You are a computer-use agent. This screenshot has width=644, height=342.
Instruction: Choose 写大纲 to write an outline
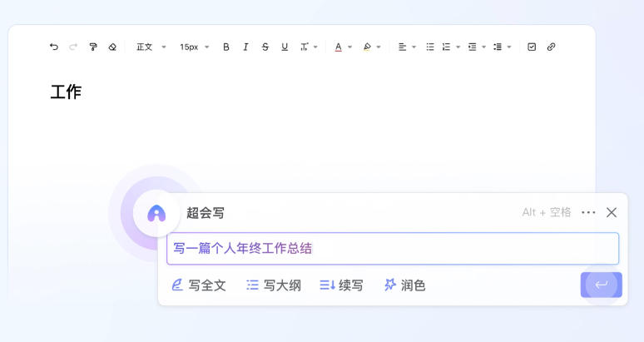[x=274, y=285]
